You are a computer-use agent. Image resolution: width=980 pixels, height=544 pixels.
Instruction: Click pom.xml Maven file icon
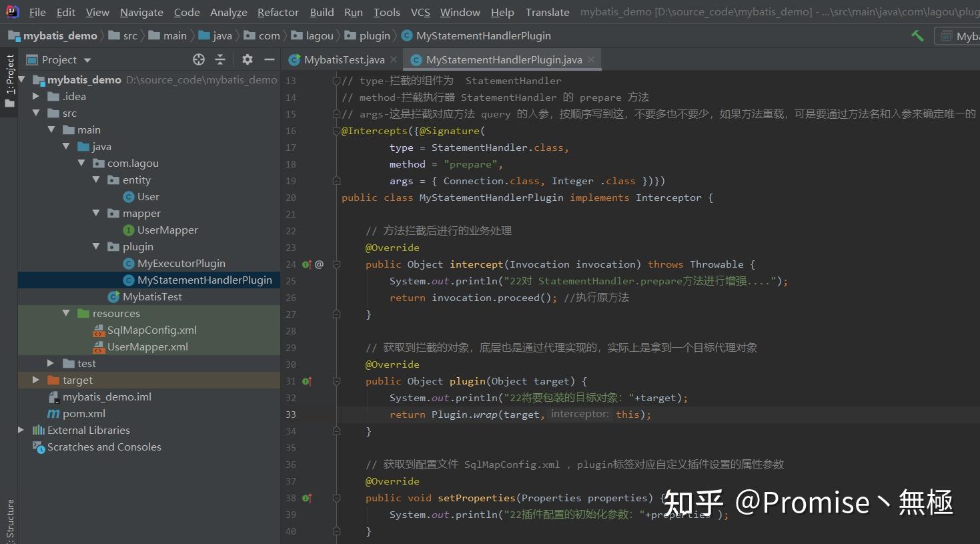pyautogui.click(x=53, y=413)
